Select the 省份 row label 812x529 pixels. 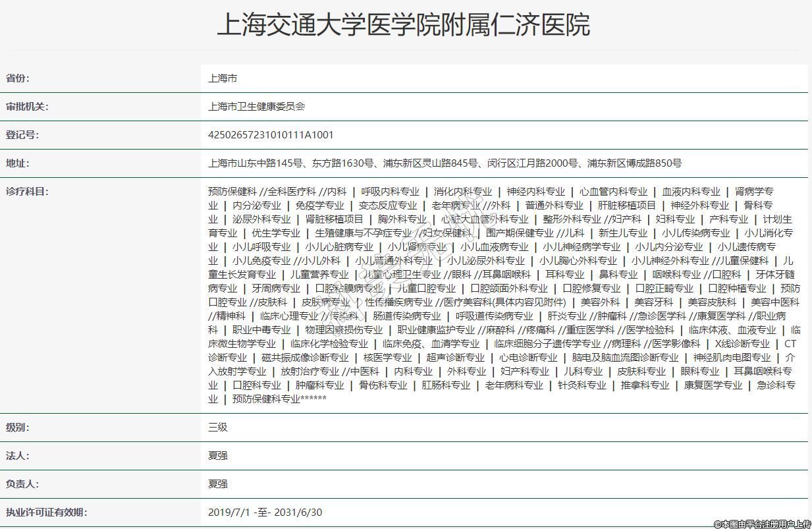(x=18, y=78)
